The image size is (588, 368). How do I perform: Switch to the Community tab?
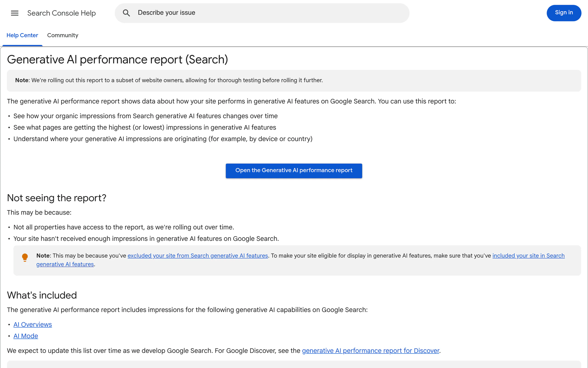[63, 35]
